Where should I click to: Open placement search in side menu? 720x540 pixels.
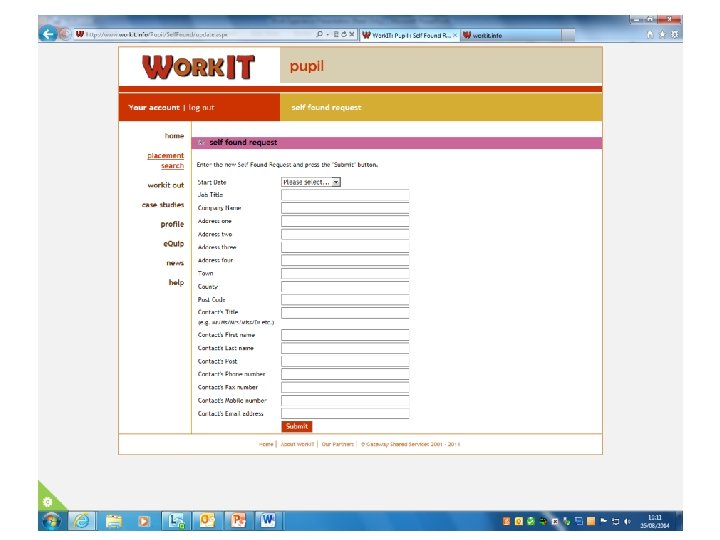165,161
